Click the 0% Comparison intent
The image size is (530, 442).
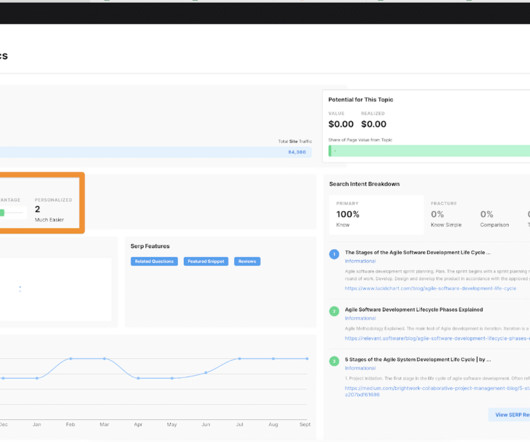(495, 219)
